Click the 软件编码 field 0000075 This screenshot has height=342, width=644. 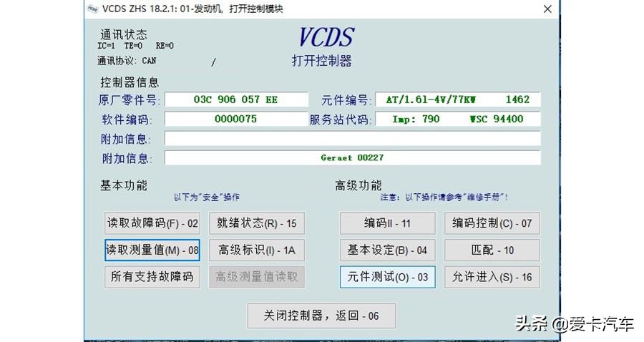coord(236,119)
